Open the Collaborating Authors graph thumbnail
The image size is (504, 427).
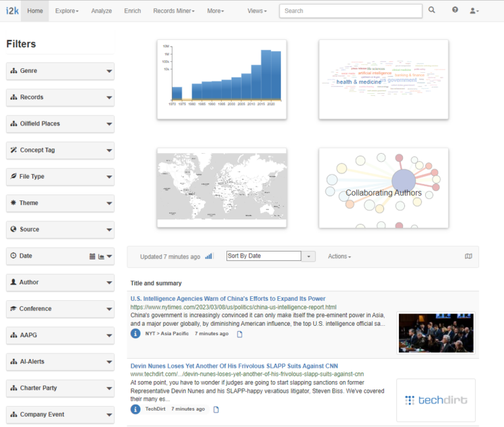(383, 188)
